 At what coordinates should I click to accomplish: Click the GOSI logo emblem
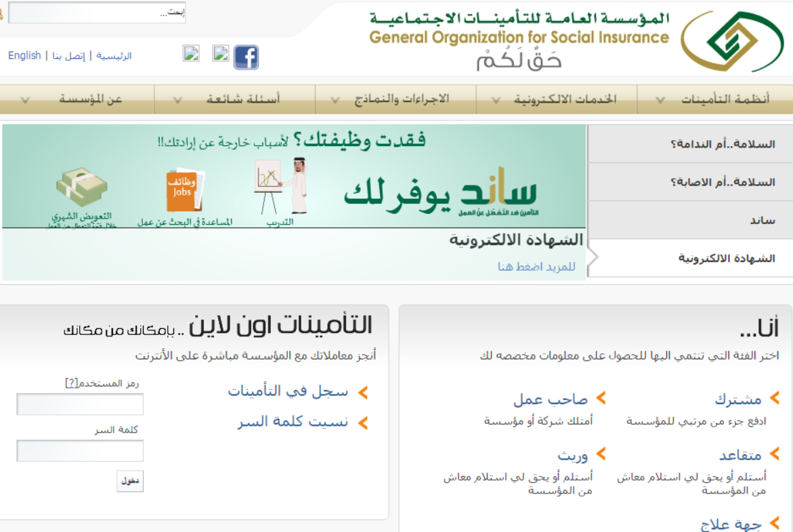732,41
